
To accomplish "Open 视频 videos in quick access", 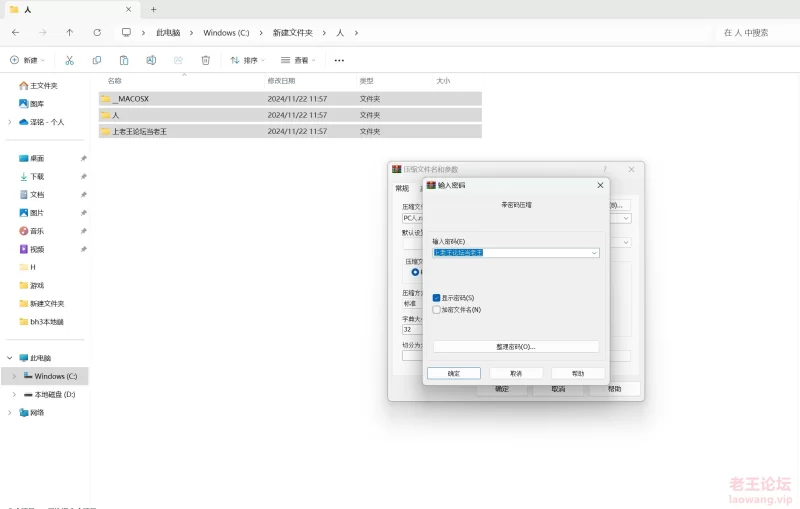I will point(32,249).
